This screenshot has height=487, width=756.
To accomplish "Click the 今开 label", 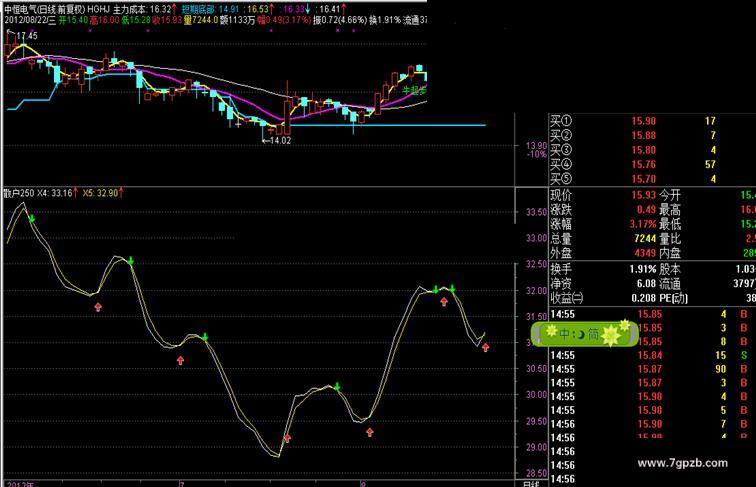I will click(670, 195).
